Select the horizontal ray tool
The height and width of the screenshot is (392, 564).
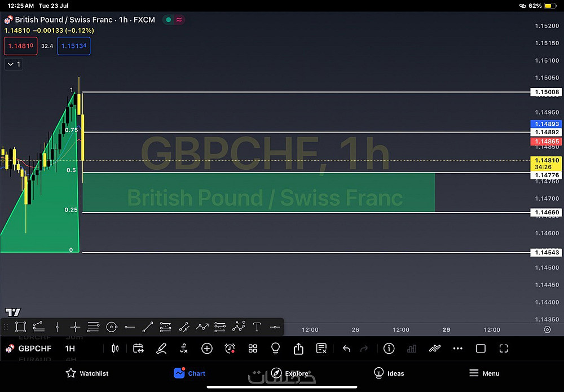(x=130, y=327)
